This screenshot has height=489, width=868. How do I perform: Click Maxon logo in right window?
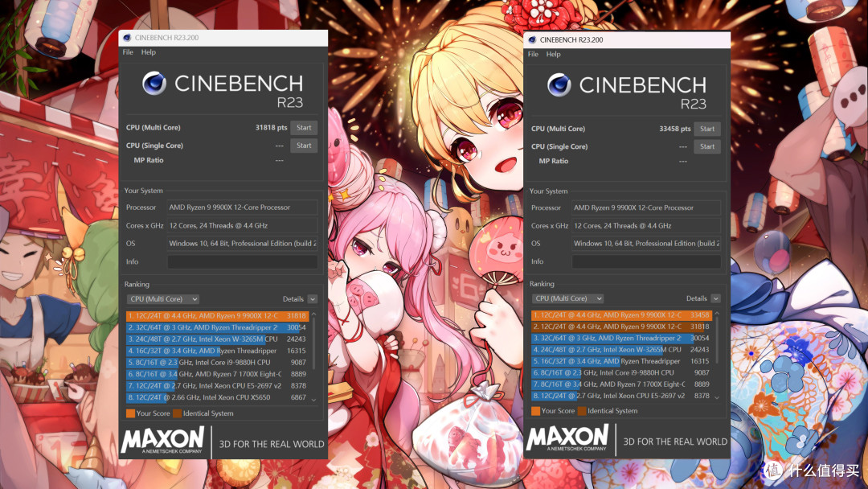click(x=567, y=438)
